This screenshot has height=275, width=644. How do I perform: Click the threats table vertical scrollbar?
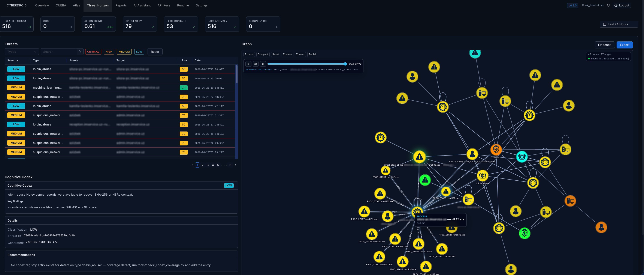[x=236, y=74]
